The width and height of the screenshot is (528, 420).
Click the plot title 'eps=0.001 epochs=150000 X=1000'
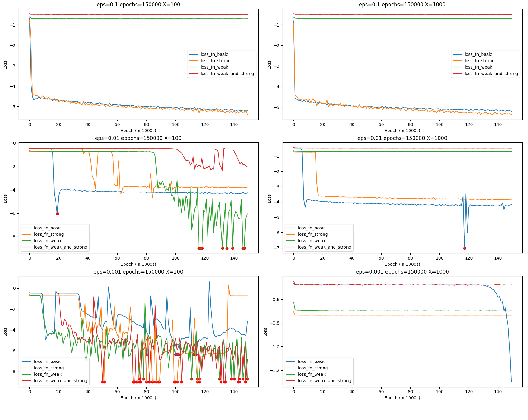[402, 272]
